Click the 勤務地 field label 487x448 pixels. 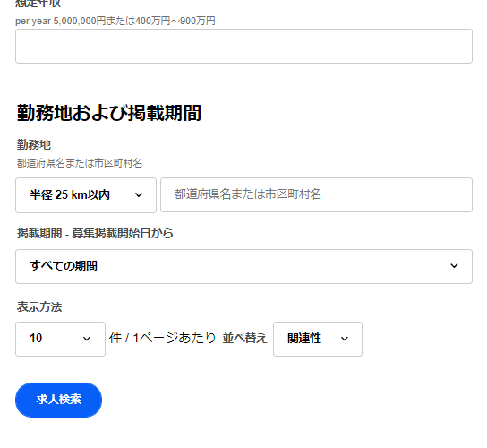[33, 145]
